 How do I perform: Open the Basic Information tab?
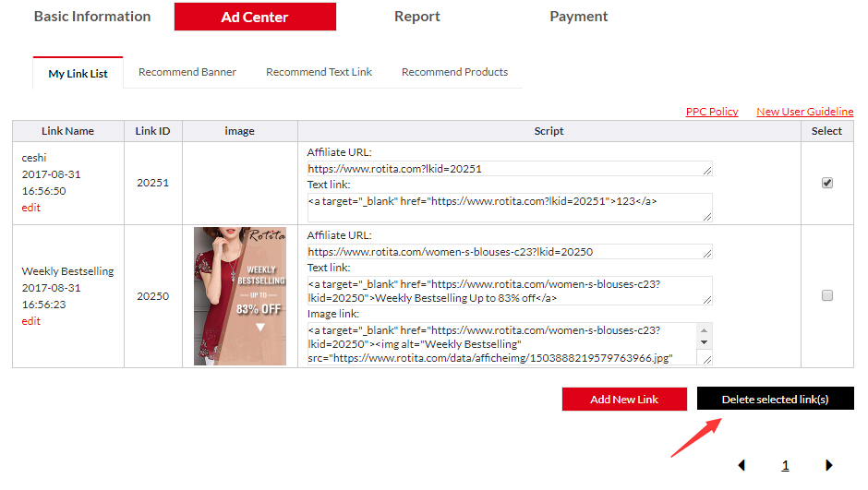tap(92, 17)
